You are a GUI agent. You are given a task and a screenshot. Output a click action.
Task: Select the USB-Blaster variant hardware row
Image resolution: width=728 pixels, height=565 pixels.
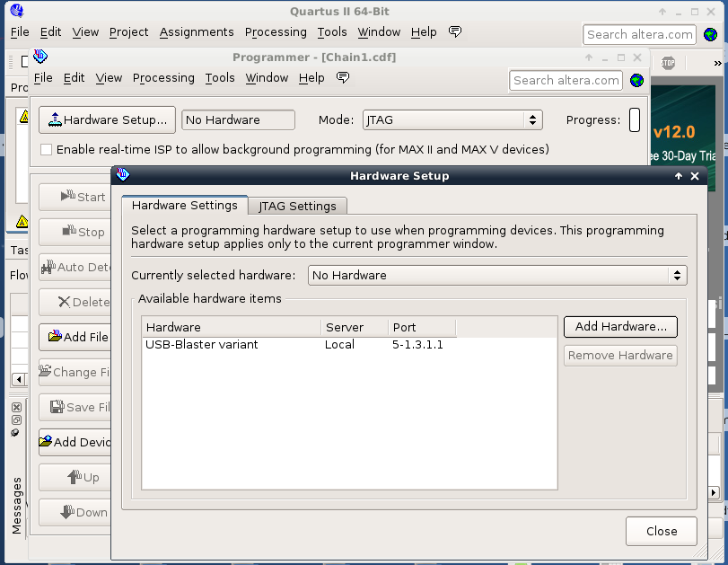tap(202, 345)
